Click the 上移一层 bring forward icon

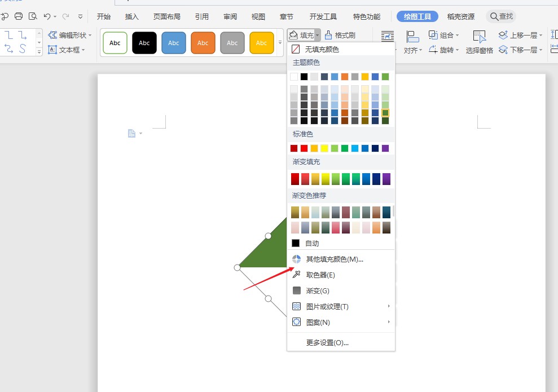[x=503, y=36]
